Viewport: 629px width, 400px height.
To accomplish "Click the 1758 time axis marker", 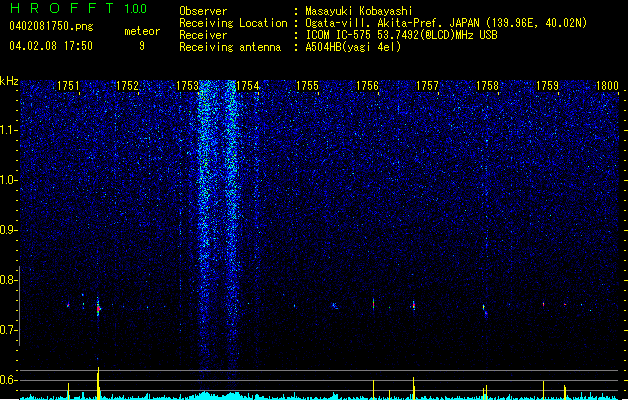I will [x=487, y=86].
